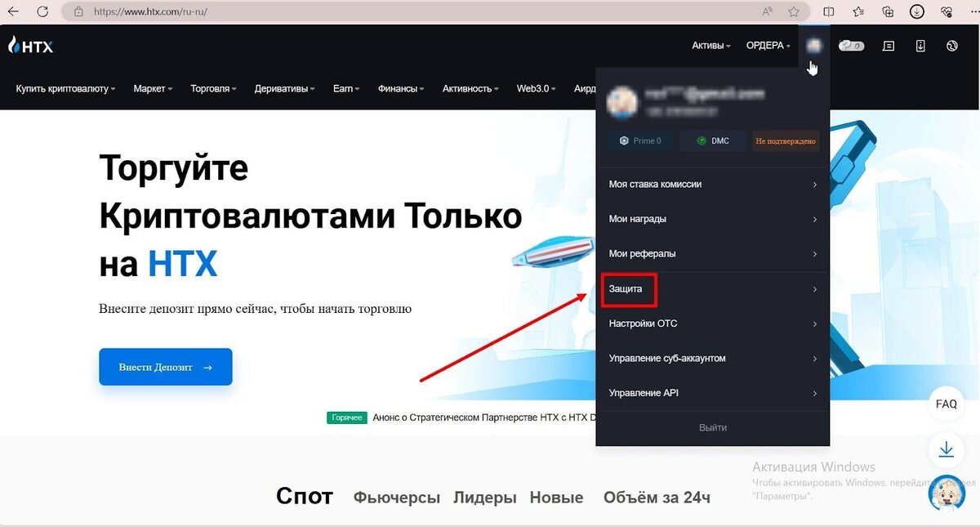The height and width of the screenshot is (527, 980).
Task: Click the Prime 0 badge
Action: pyautogui.click(x=640, y=141)
